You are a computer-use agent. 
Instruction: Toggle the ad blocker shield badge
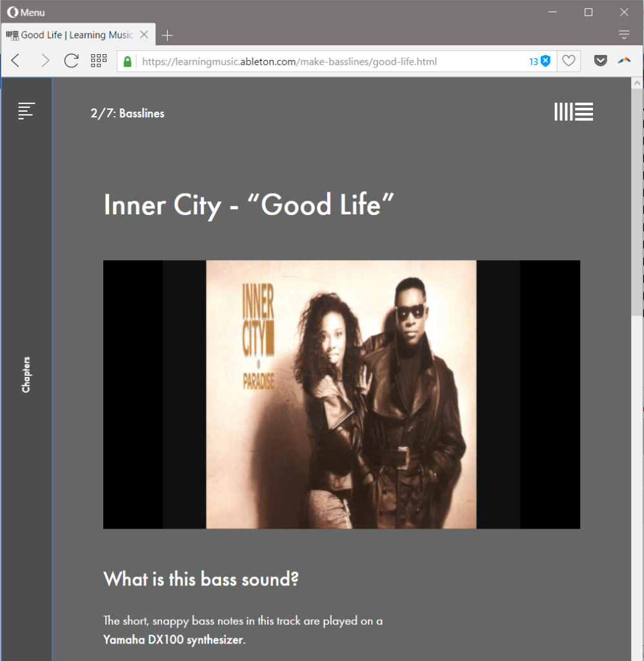(545, 61)
